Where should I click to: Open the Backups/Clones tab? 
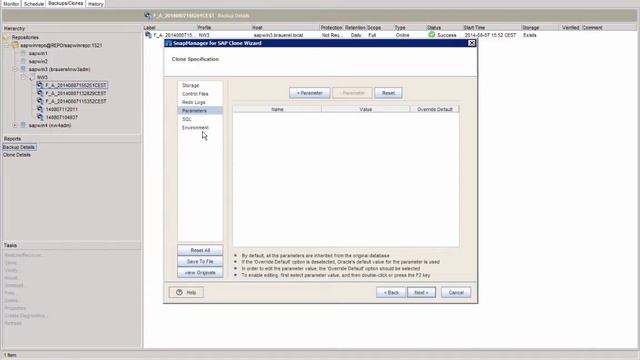tap(65, 3)
